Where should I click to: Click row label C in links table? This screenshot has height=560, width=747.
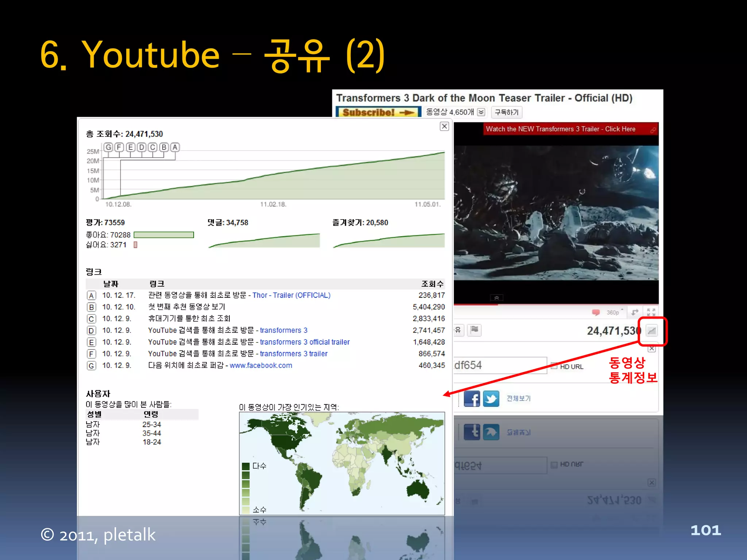point(92,319)
